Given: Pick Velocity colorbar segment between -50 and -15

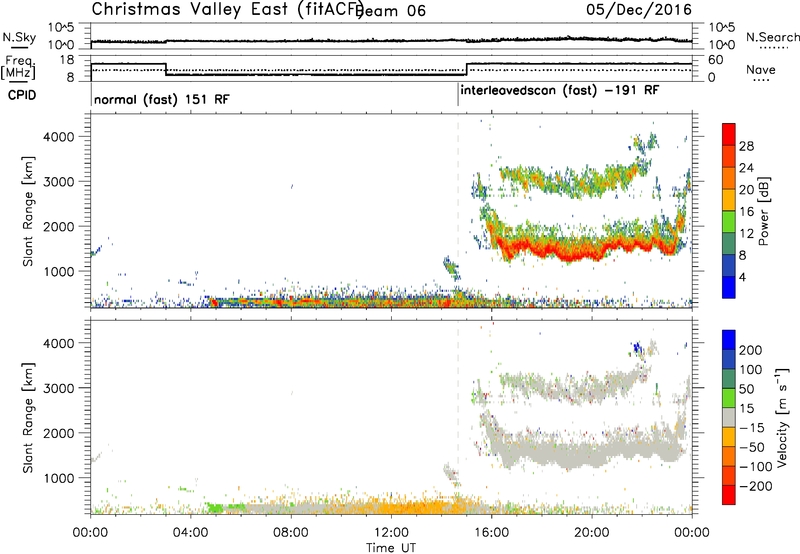Looking at the screenshot, I should pos(729,437).
